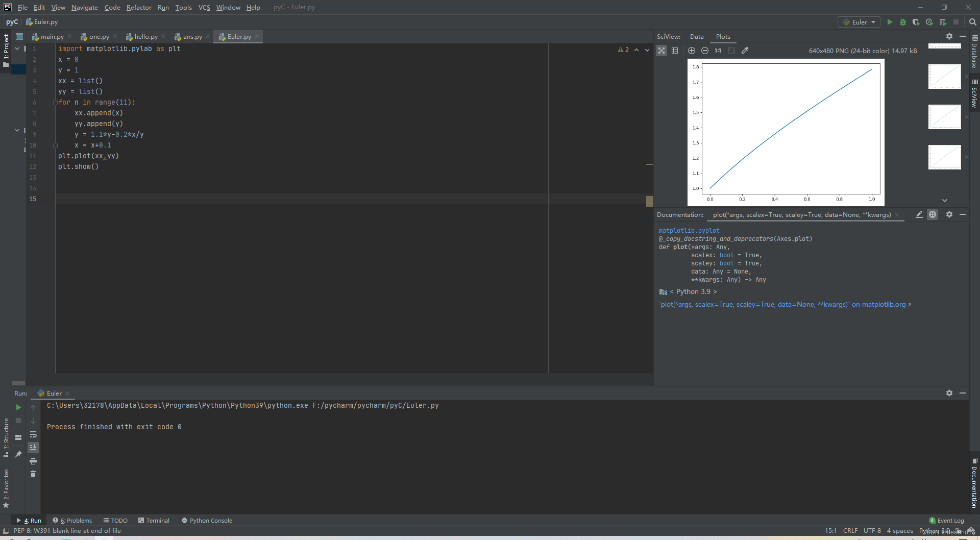
Task: Select the last plot thumbnail in SciView
Action: pos(944,157)
